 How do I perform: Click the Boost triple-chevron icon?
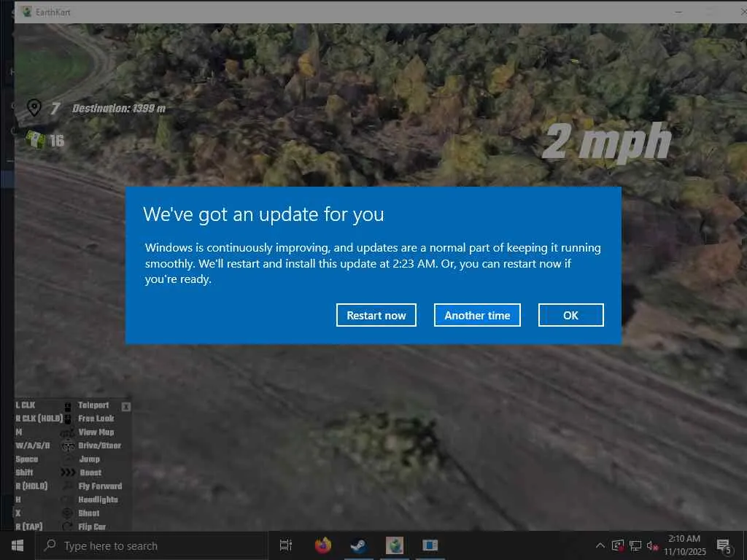pos(68,472)
